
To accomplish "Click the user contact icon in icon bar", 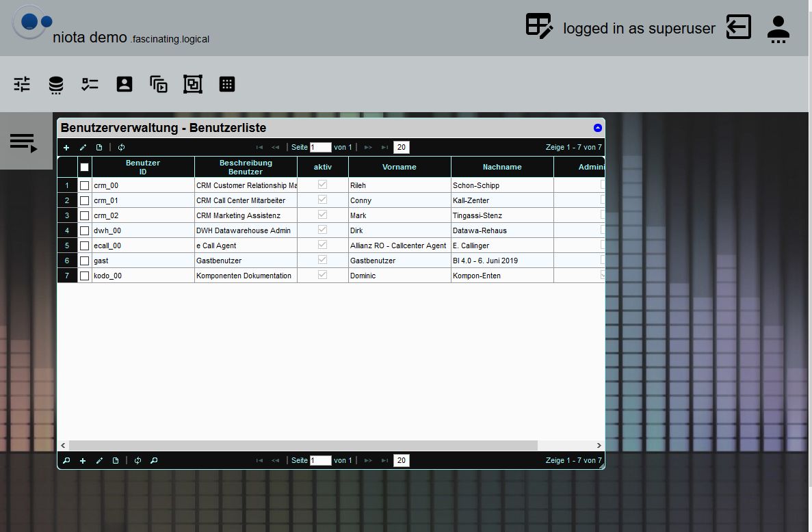I will pyautogui.click(x=124, y=83).
